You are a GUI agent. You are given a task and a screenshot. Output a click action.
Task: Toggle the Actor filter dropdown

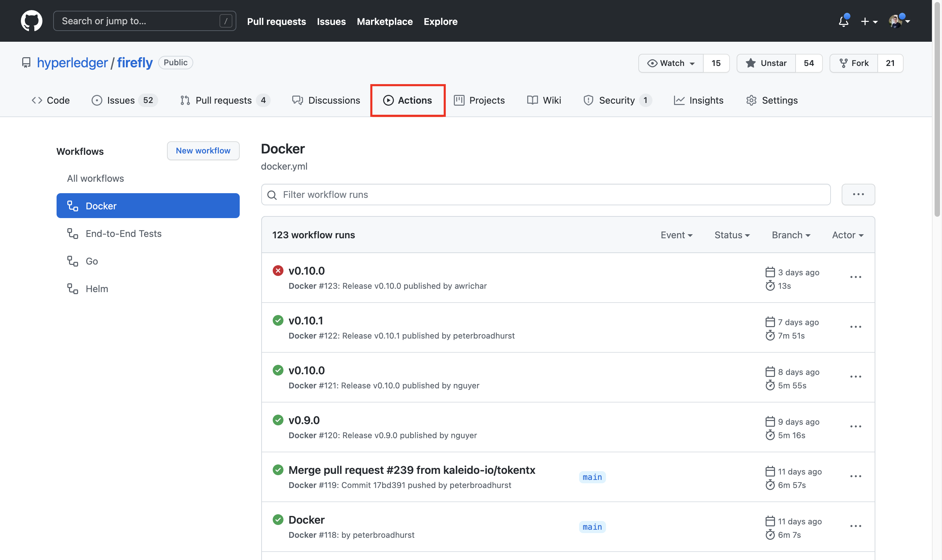pos(847,234)
